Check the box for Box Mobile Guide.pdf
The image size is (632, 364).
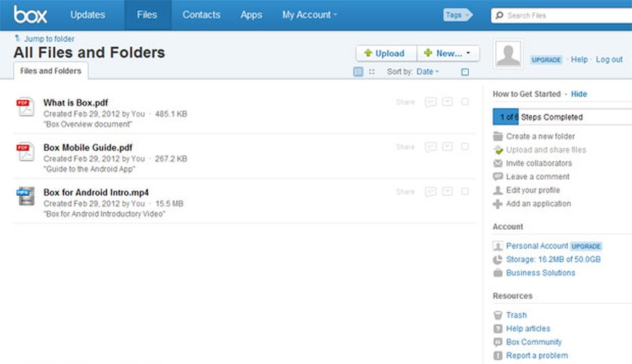465,146
